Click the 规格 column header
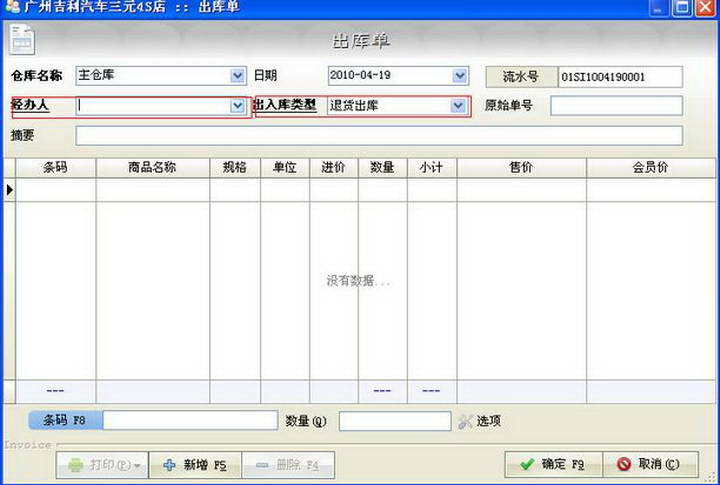Image resolution: width=720 pixels, height=485 pixels. click(235, 168)
